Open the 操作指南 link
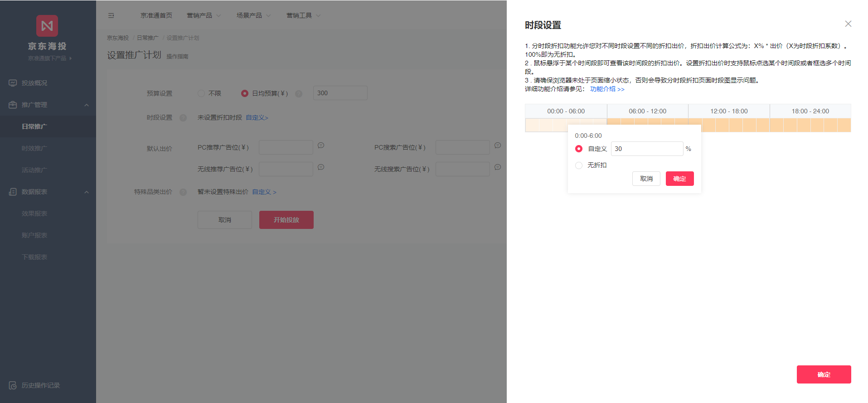The width and height of the screenshot is (868, 403). [x=177, y=57]
